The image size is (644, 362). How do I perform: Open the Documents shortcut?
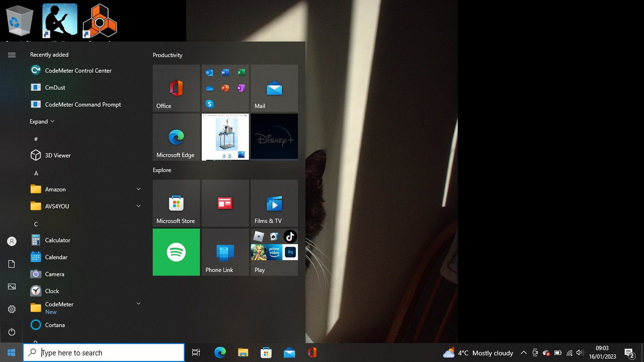click(12, 264)
